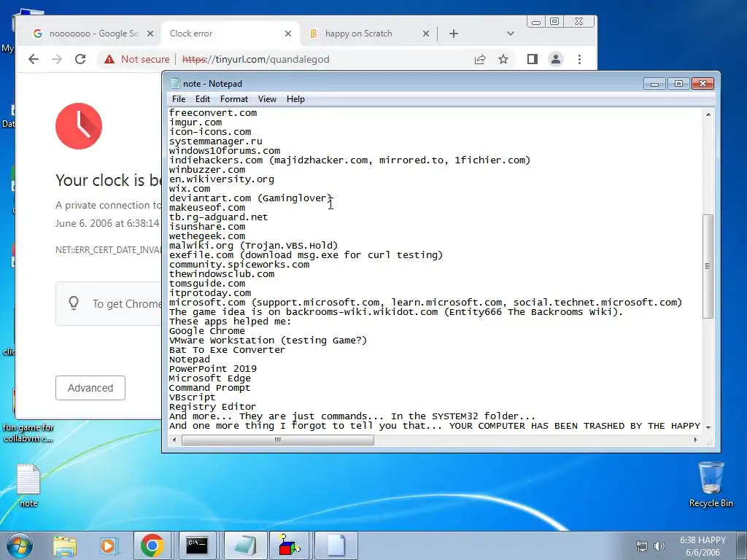The image size is (747, 560).
Task: Click the Command Prompt taskbar button
Action: 197,545
